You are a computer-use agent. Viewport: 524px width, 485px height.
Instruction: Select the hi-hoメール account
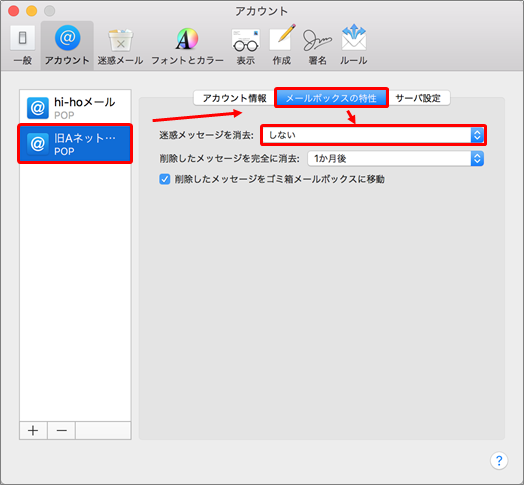click(x=75, y=107)
